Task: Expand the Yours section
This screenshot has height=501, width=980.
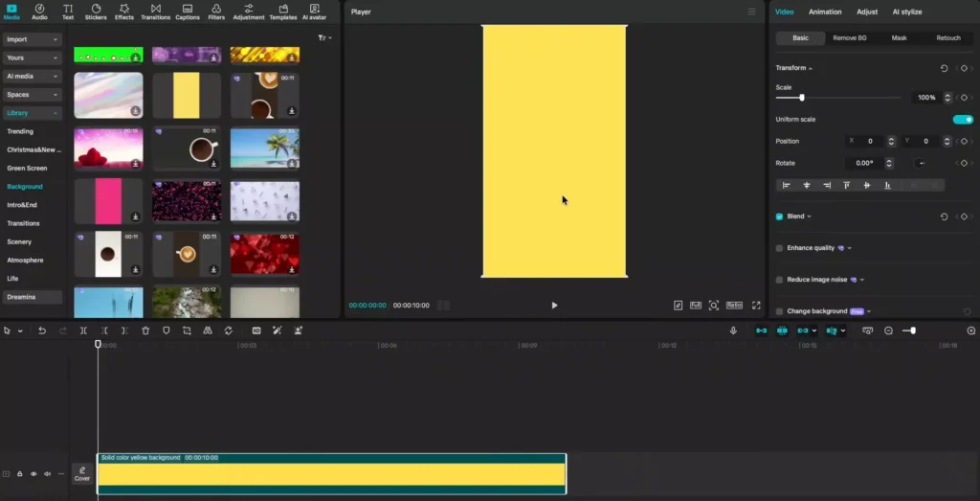Action: (32, 57)
